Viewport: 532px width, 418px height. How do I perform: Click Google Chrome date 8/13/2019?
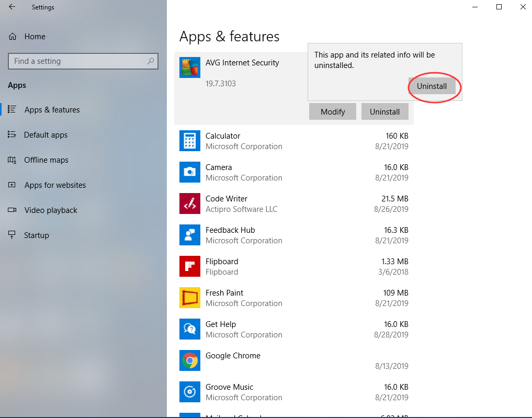391,366
